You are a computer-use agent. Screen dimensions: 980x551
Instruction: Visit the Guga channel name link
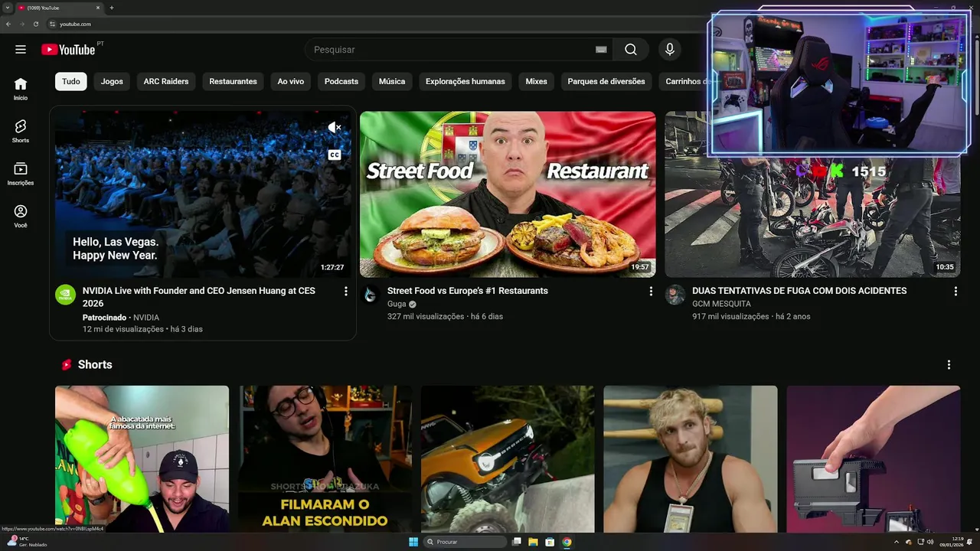click(397, 304)
